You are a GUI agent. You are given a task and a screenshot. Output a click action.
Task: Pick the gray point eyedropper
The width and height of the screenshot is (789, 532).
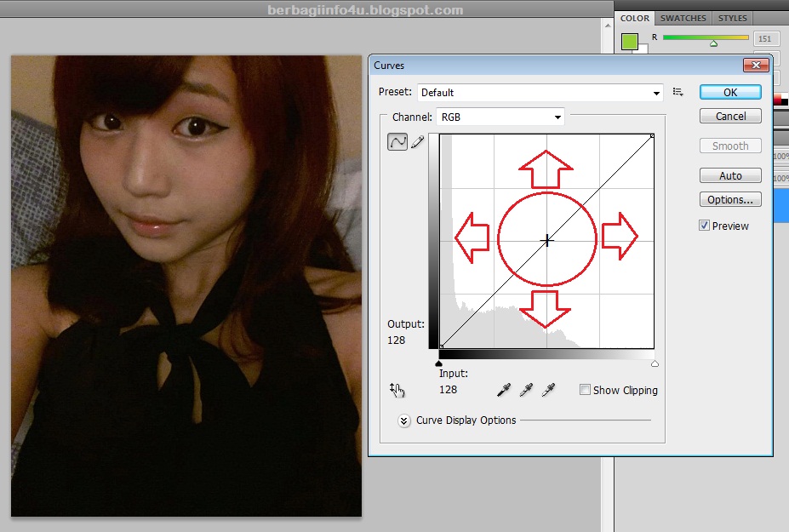(x=526, y=390)
